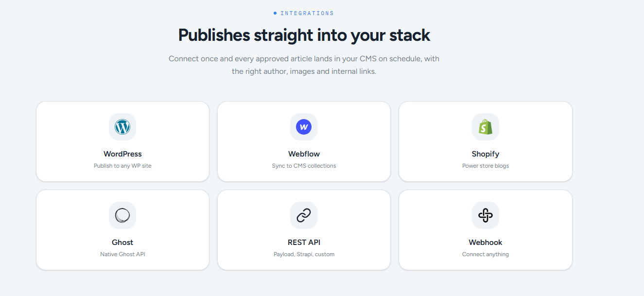Click the Shopify bag icon

click(x=486, y=127)
